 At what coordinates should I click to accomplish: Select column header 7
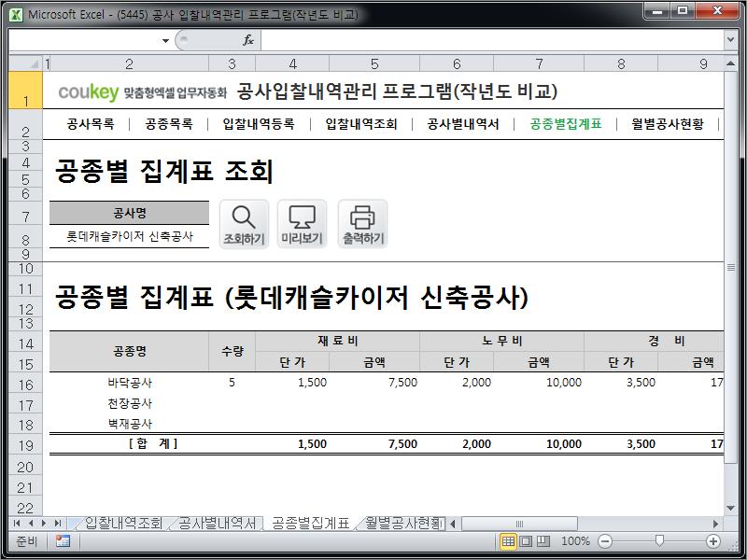(539, 63)
